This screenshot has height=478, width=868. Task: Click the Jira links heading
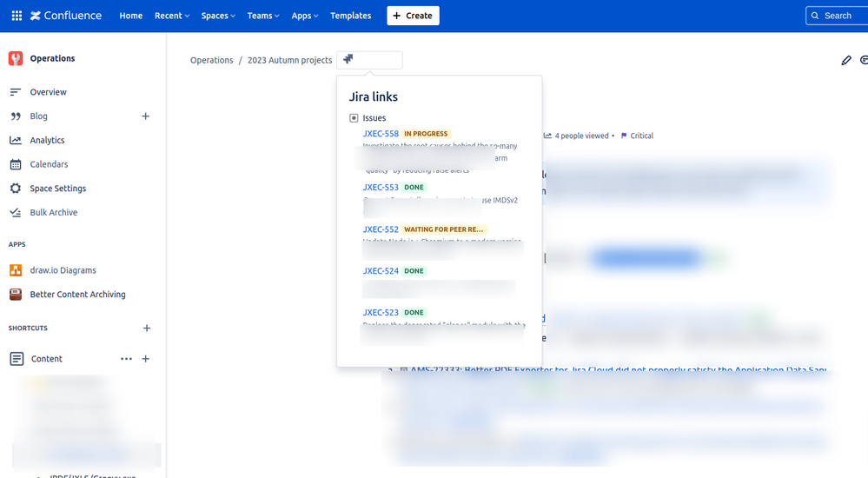click(373, 96)
